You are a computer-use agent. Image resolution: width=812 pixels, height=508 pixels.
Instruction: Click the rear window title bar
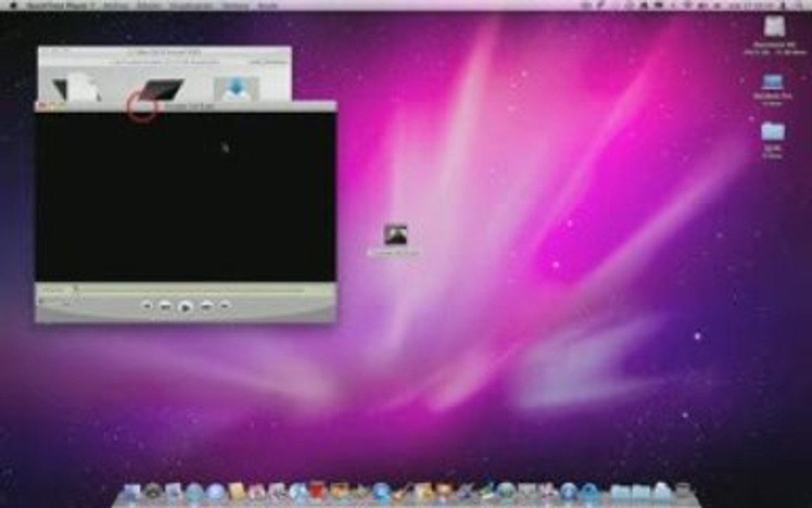tap(165, 53)
